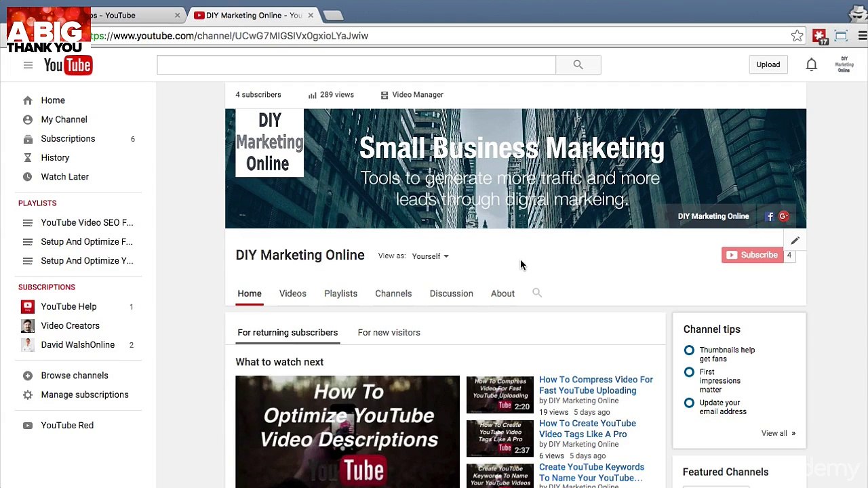The image size is (868, 488).
Task: Open the 'View as: Yourself' dropdown
Action: tap(430, 256)
